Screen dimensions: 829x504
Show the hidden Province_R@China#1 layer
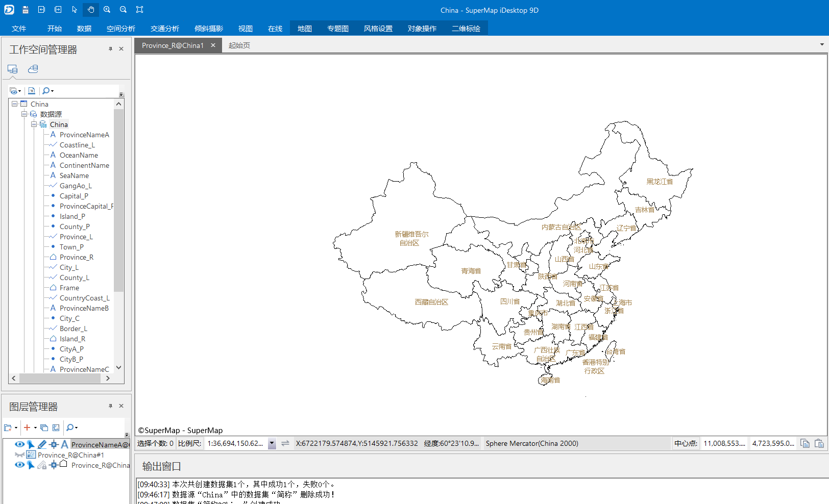click(x=19, y=455)
